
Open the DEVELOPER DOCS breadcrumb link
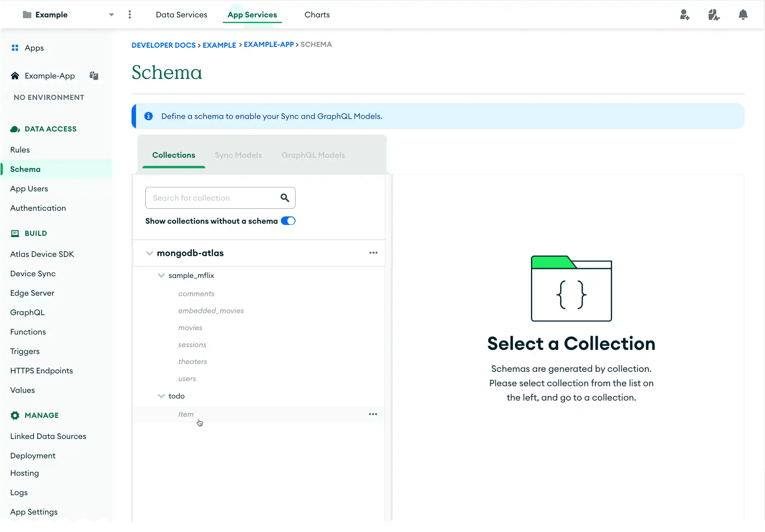pyautogui.click(x=164, y=45)
